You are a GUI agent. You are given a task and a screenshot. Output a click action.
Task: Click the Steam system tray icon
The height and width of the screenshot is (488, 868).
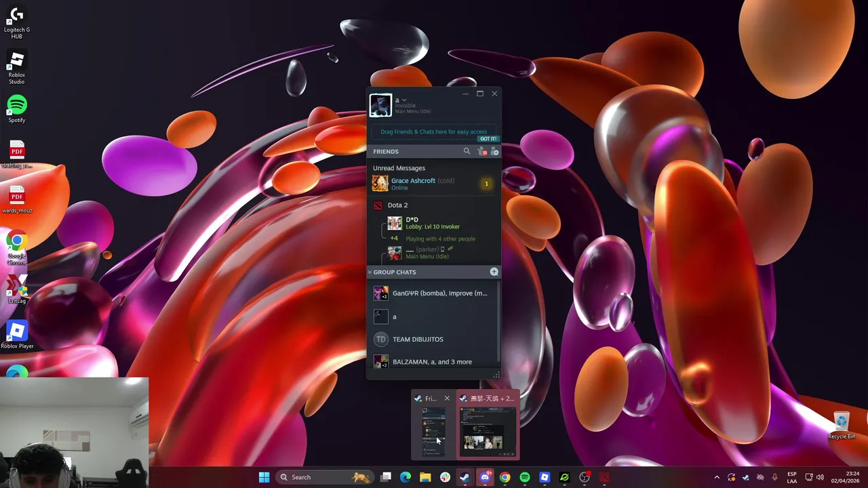pyautogui.click(x=746, y=477)
